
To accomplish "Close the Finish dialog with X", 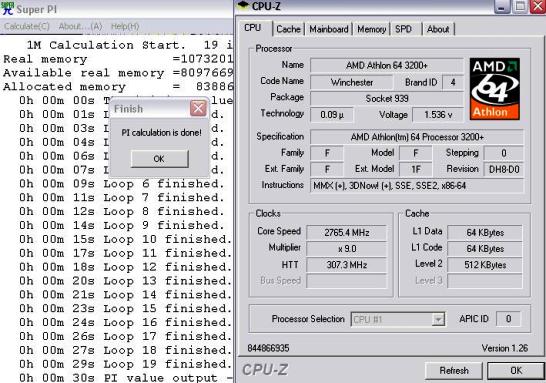I will pos(198,109).
